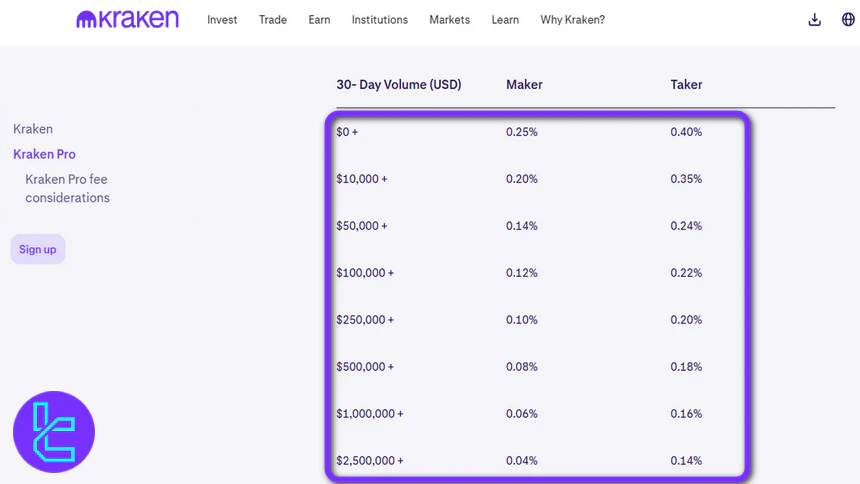Click the $500,000 + volume tier
The height and width of the screenshot is (484, 860).
pyautogui.click(x=365, y=367)
